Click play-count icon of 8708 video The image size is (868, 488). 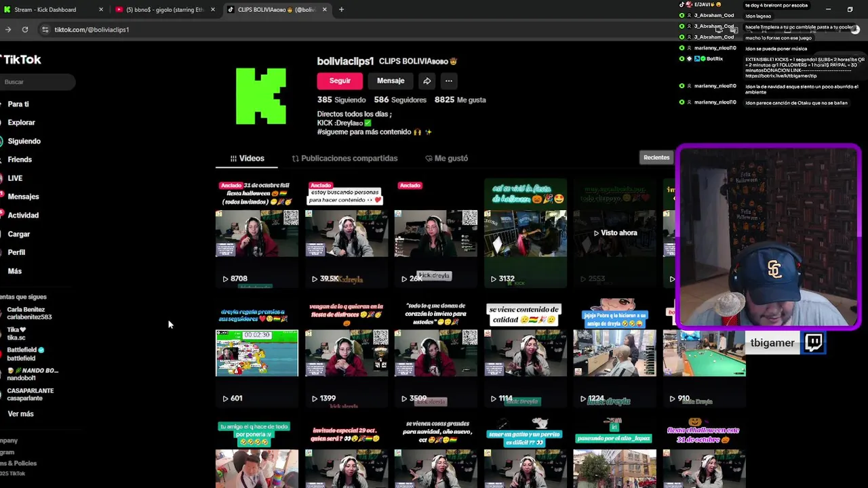click(225, 279)
